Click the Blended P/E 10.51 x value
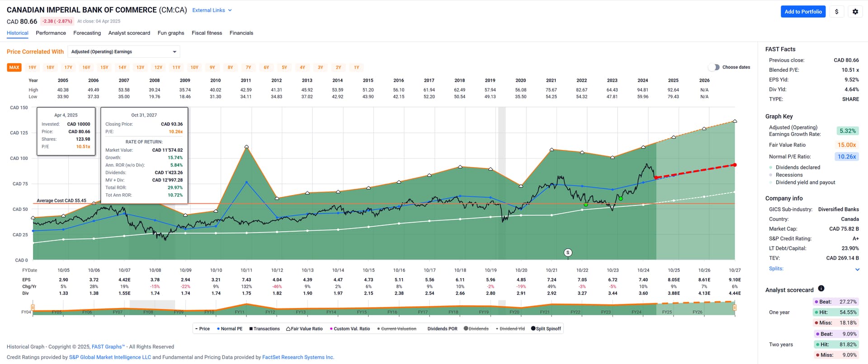868x364 pixels. 850,70
